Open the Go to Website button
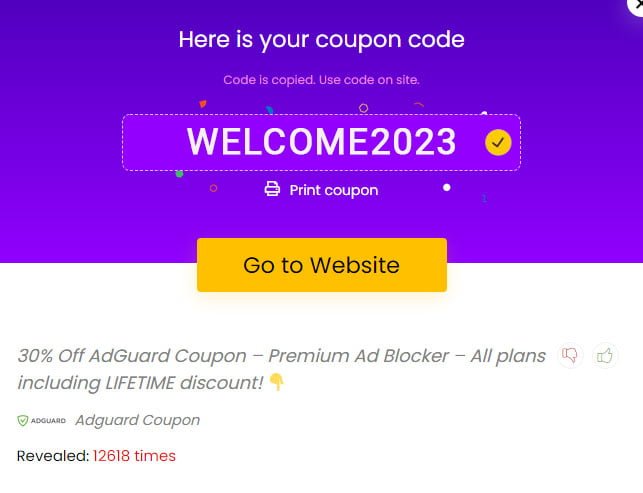Viewport: 643px width, 493px height. tap(322, 265)
